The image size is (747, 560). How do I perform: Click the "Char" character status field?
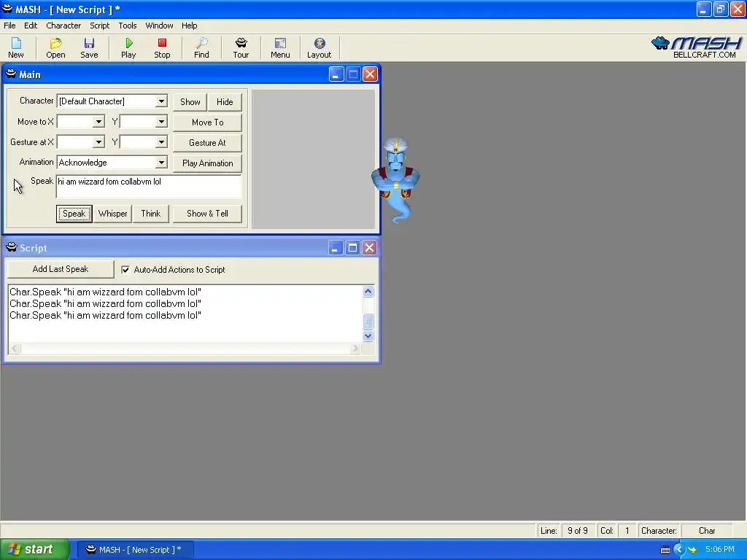tap(707, 531)
